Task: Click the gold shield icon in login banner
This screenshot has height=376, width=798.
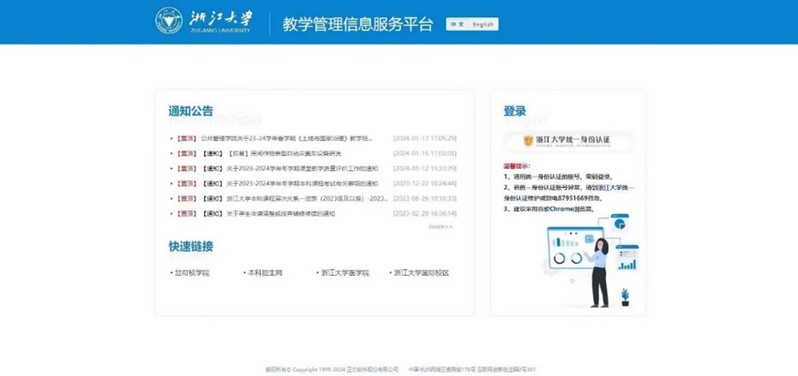Action: (528, 140)
